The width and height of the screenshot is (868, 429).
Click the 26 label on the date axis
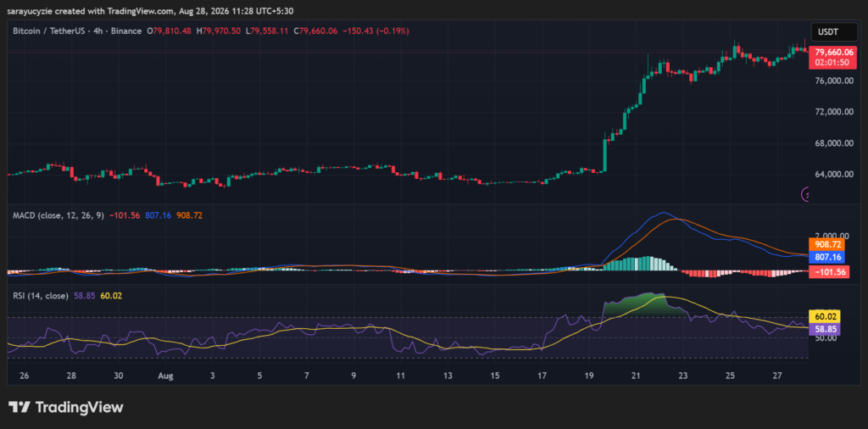tap(24, 376)
